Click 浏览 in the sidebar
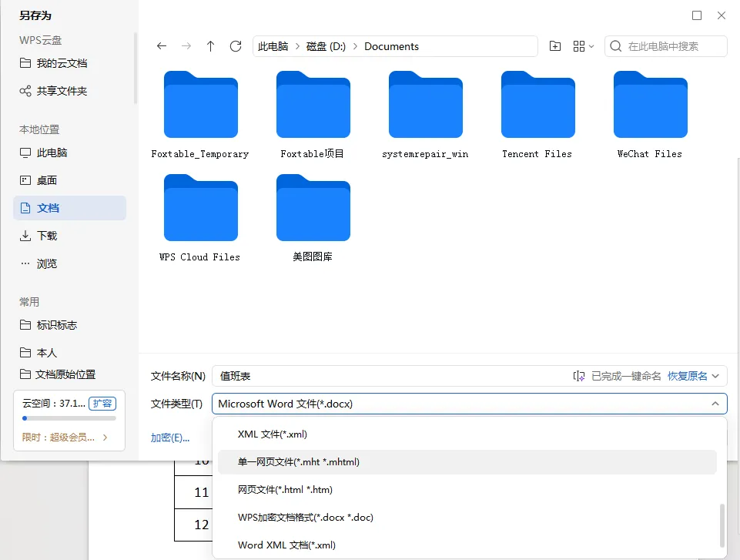The image size is (740, 560). click(70, 263)
